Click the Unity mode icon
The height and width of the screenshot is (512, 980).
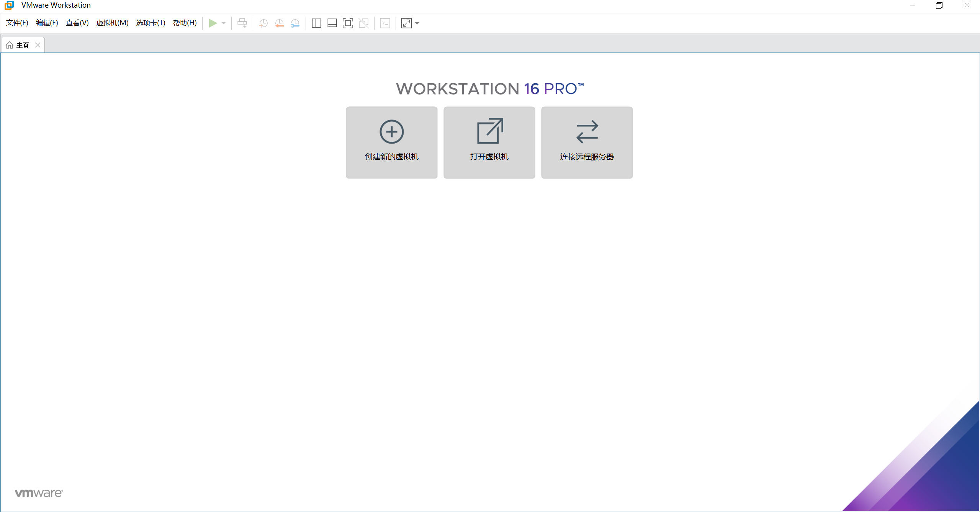tap(363, 23)
